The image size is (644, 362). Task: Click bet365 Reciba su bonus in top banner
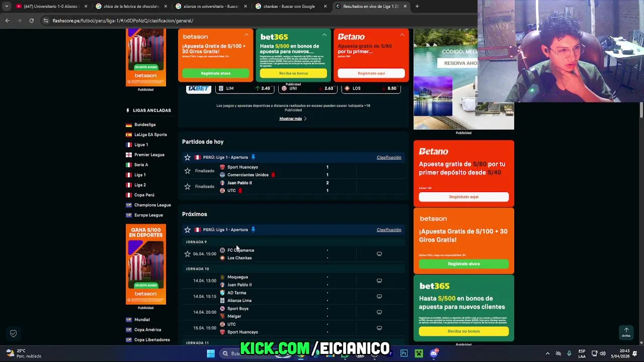point(293,73)
